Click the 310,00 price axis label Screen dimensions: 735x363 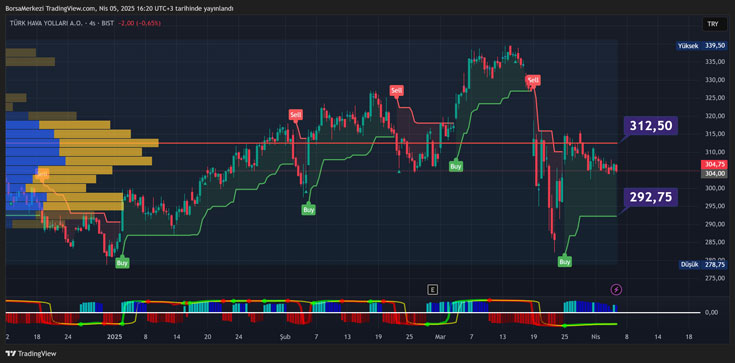[715, 152]
